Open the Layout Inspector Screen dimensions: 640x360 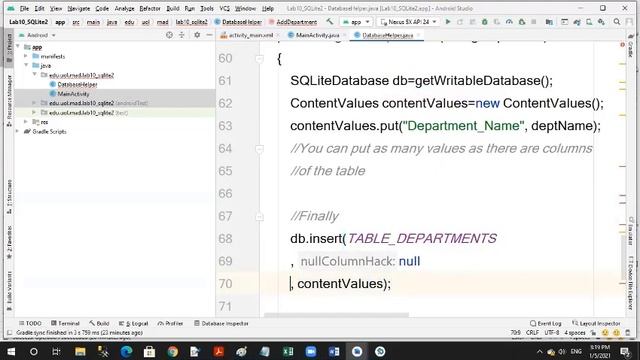(596, 323)
